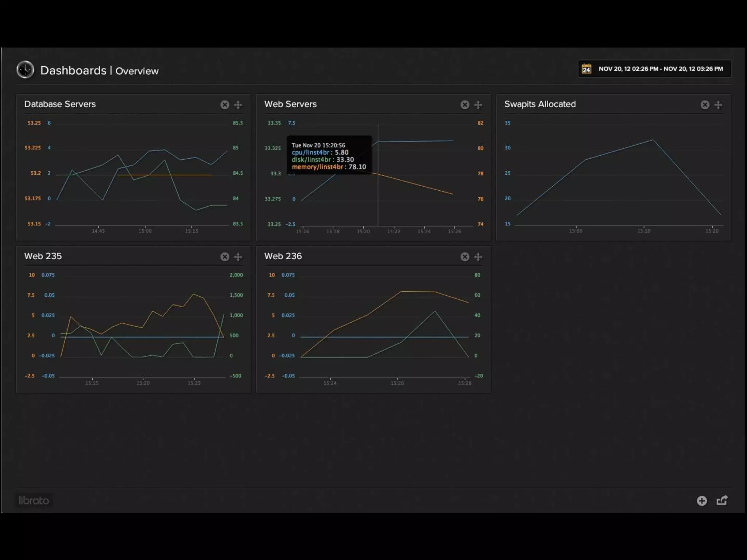Image resolution: width=747 pixels, height=560 pixels.
Task: Select the Overview dashboard title
Action: (x=137, y=71)
